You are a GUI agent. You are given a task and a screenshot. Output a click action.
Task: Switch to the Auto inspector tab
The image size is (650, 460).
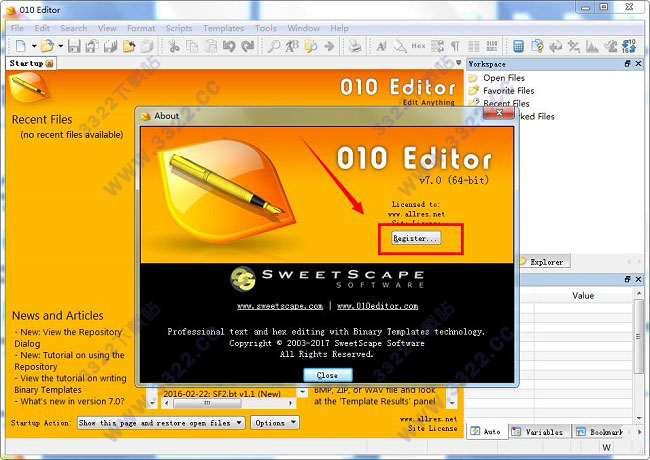[487, 432]
